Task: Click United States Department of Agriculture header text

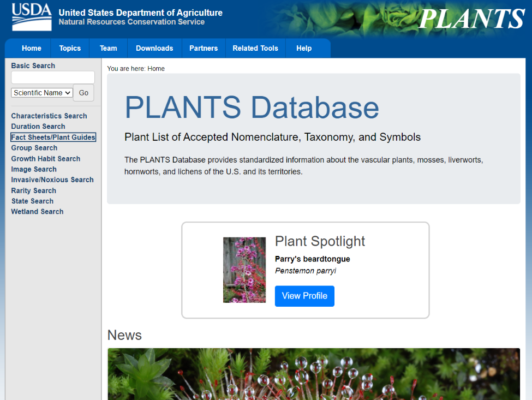Action: point(140,13)
